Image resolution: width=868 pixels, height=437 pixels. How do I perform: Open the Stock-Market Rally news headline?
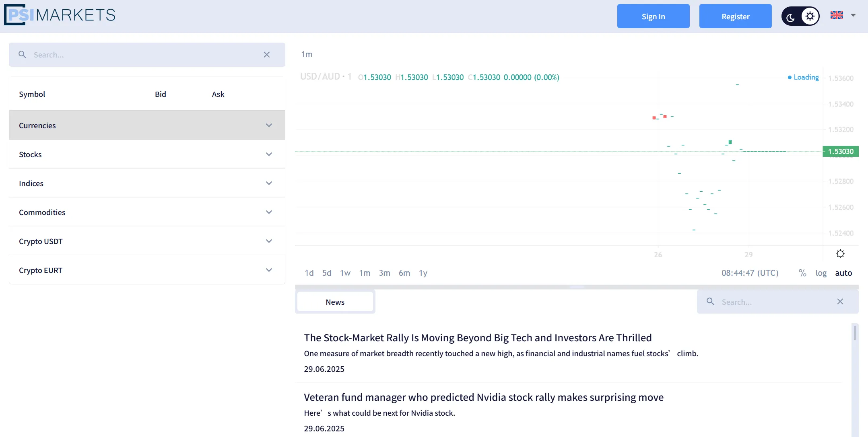point(478,338)
